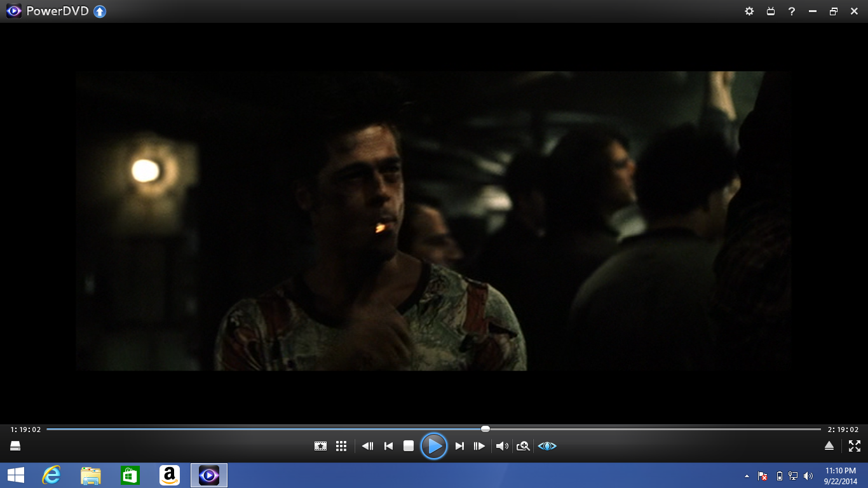
Task: Toggle TrueTheater eye enhancement
Action: (547, 446)
